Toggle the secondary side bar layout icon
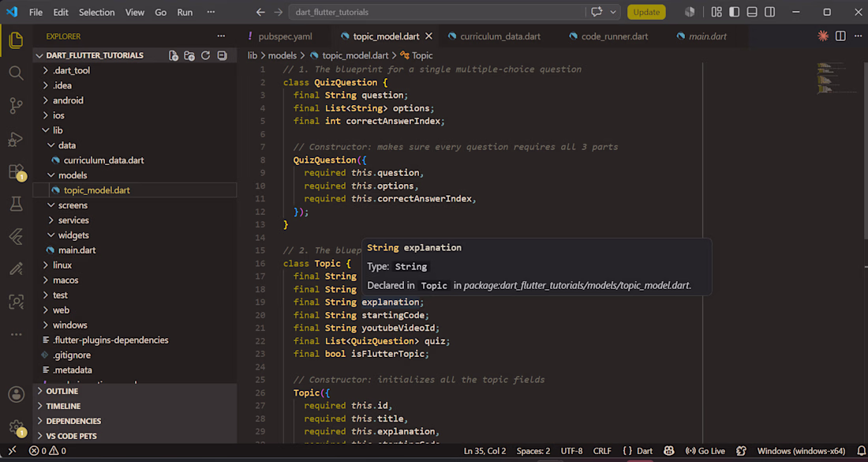This screenshot has height=462, width=868. 769,12
